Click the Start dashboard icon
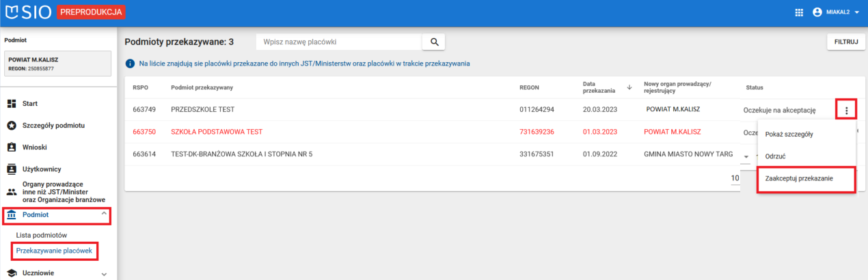This screenshot has width=868, height=280. [11, 104]
